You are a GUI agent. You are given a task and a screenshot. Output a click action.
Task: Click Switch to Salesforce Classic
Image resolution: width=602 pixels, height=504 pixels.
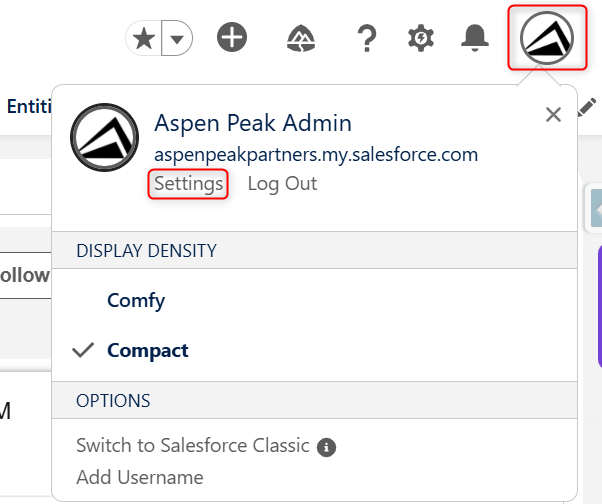point(193,446)
